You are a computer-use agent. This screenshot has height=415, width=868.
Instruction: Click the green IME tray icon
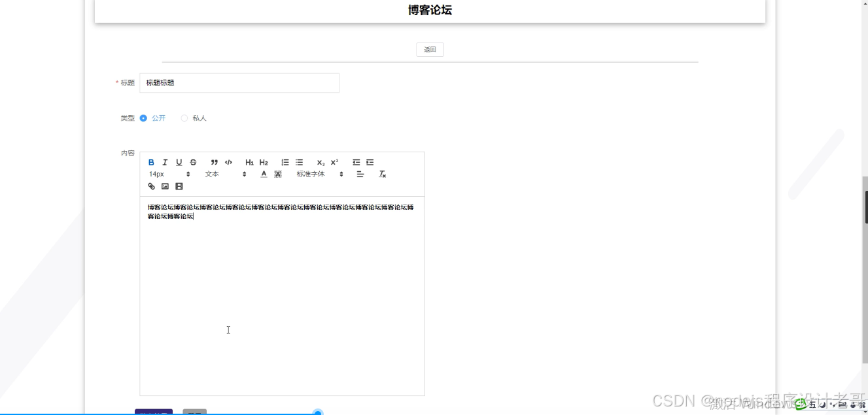coord(801,405)
